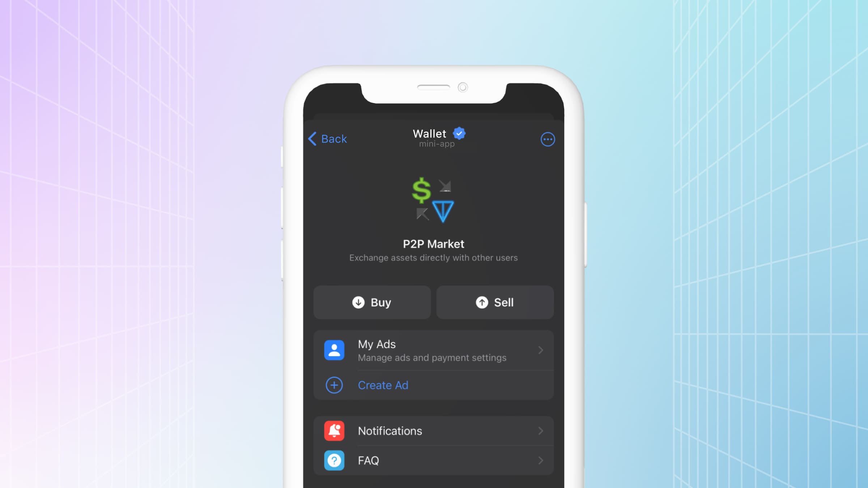Open the Create Ad link
The width and height of the screenshot is (868, 488).
(x=383, y=385)
